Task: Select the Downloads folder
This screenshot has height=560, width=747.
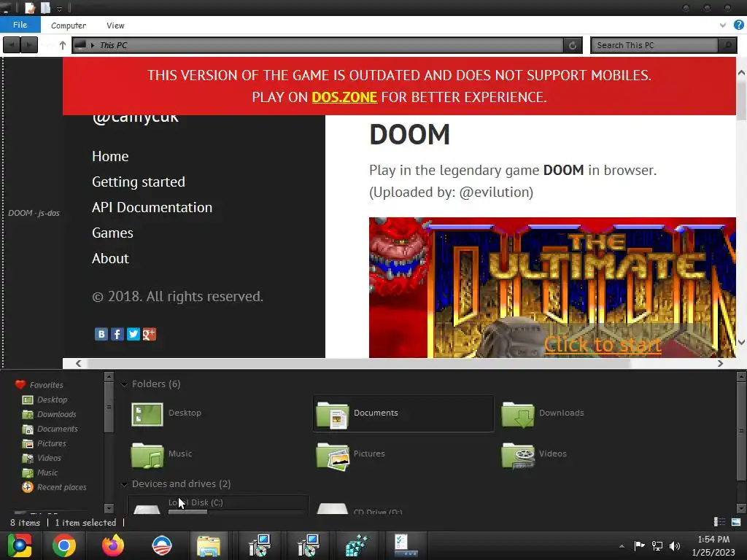Action: (x=543, y=413)
